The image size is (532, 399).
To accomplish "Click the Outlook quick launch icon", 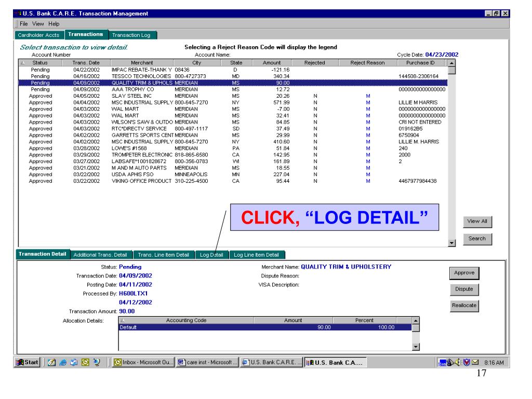I will pos(85,362).
